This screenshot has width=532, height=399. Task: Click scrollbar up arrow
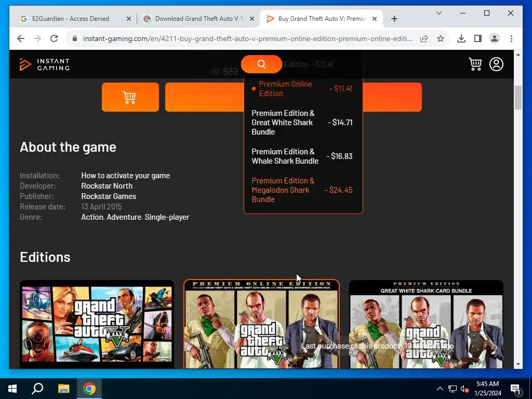pyautogui.click(x=518, y=54)
